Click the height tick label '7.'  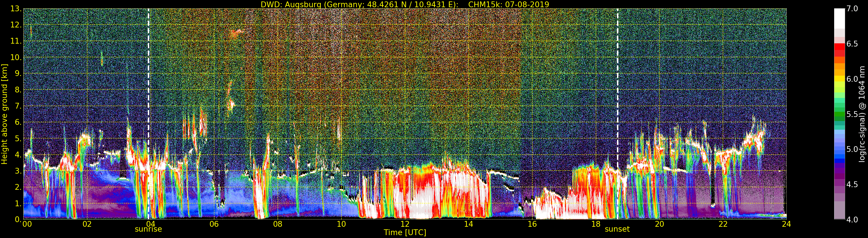click(x=18, y=106)
